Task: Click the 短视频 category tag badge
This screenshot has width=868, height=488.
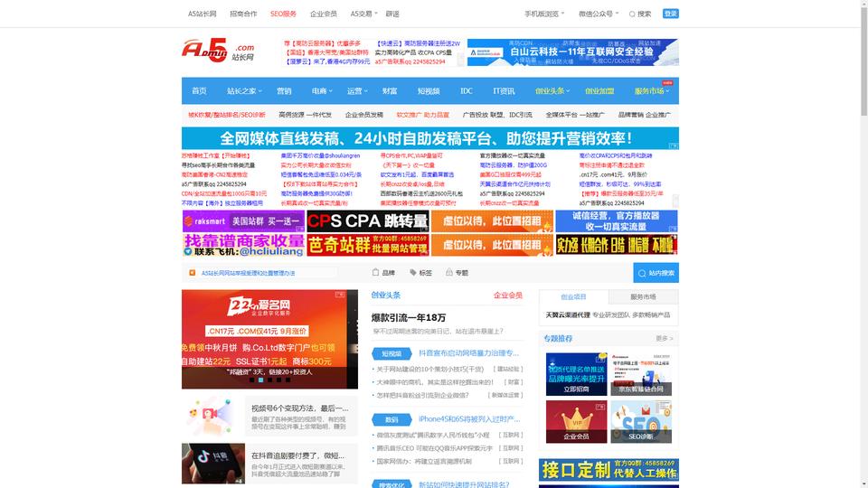Action: coord(392,353)
